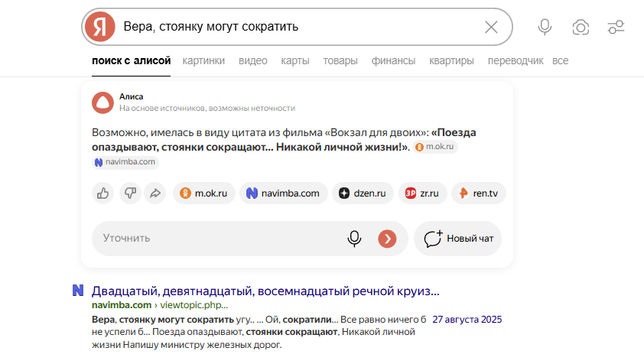Click the Alice quoted answer text
This screenshot has height=364, width=644.
click(x=284, y=140)
